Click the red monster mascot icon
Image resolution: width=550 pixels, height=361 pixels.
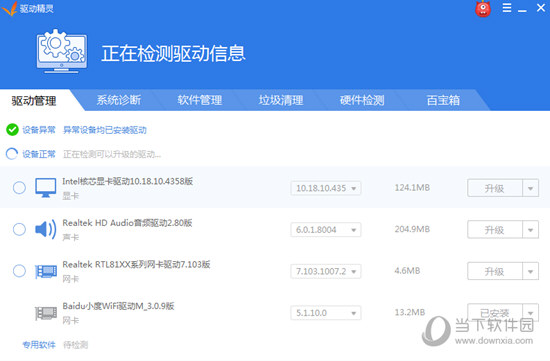click(483, 9)
